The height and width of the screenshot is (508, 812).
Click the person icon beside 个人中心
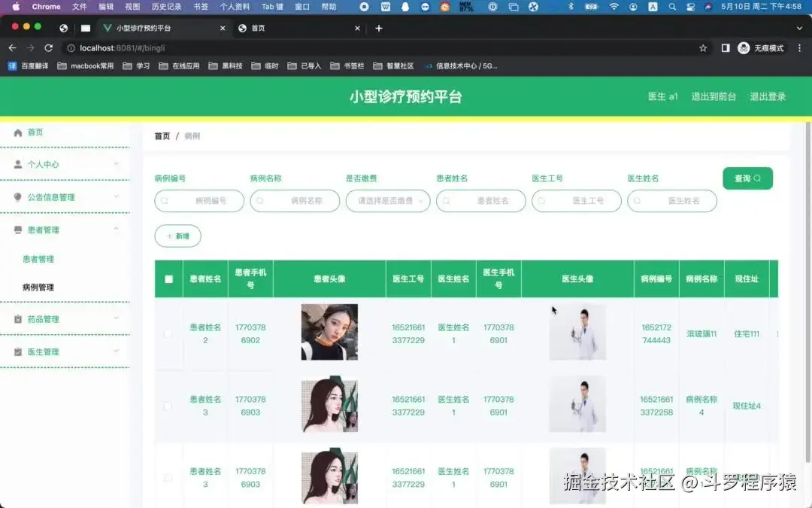[x=18, y=164]
